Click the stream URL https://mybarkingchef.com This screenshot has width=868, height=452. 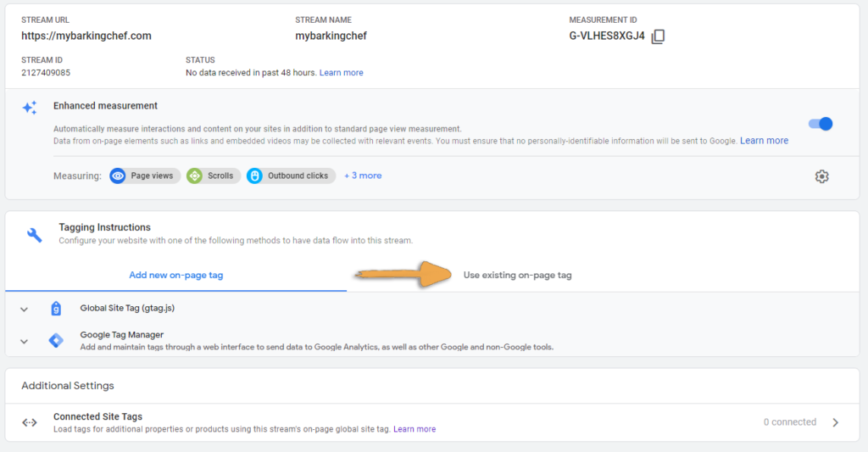coord(86,36)
